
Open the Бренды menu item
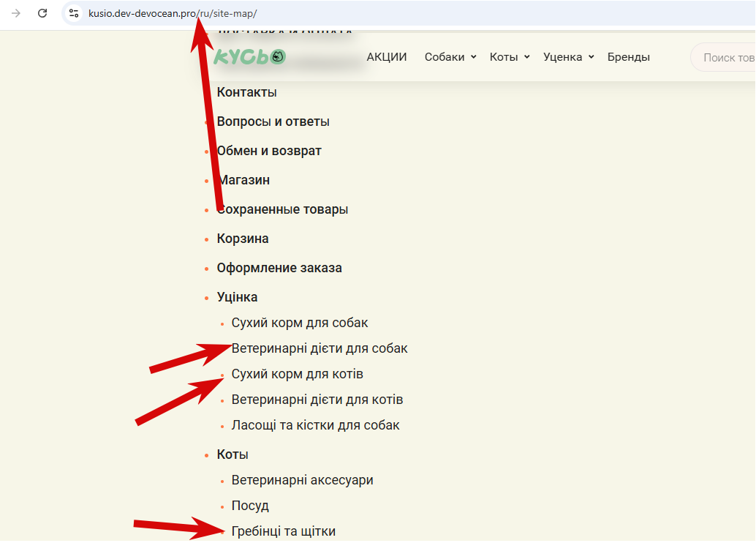point(629,57)
